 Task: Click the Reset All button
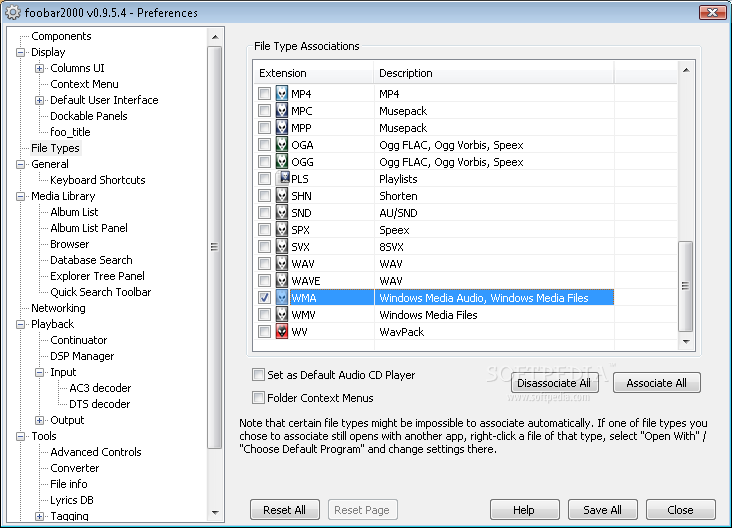click(x=284, y=510)
